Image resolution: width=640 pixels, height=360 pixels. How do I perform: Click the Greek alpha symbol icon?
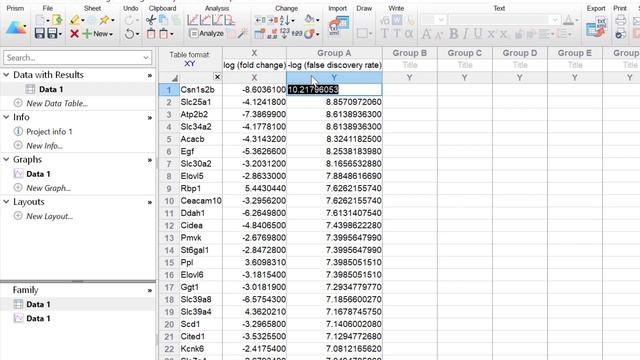409,34
